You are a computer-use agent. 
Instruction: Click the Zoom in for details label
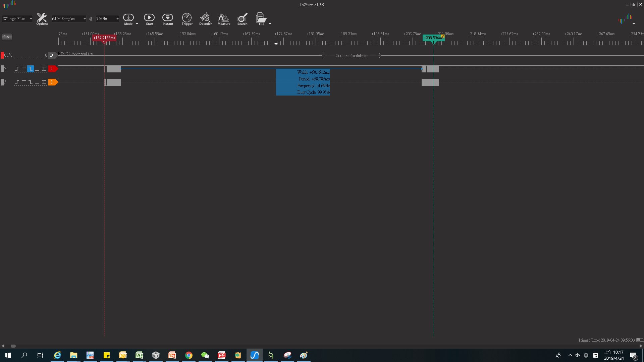pos(351,56)
